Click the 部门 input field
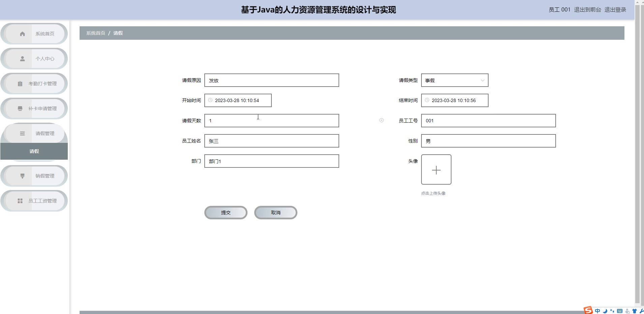Screen dimensions: 644x314 pyautogui.click(x=272, y=161)
